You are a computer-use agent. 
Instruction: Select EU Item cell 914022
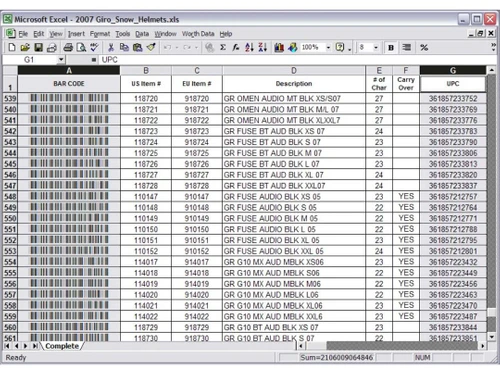pos(197,316)
